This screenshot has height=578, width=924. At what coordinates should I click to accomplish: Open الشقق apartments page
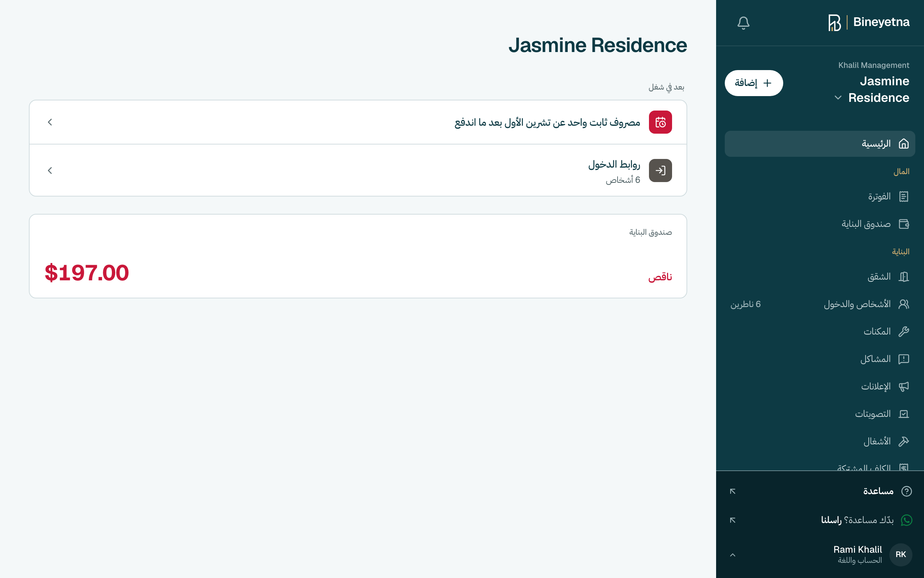tap(819, 277)
